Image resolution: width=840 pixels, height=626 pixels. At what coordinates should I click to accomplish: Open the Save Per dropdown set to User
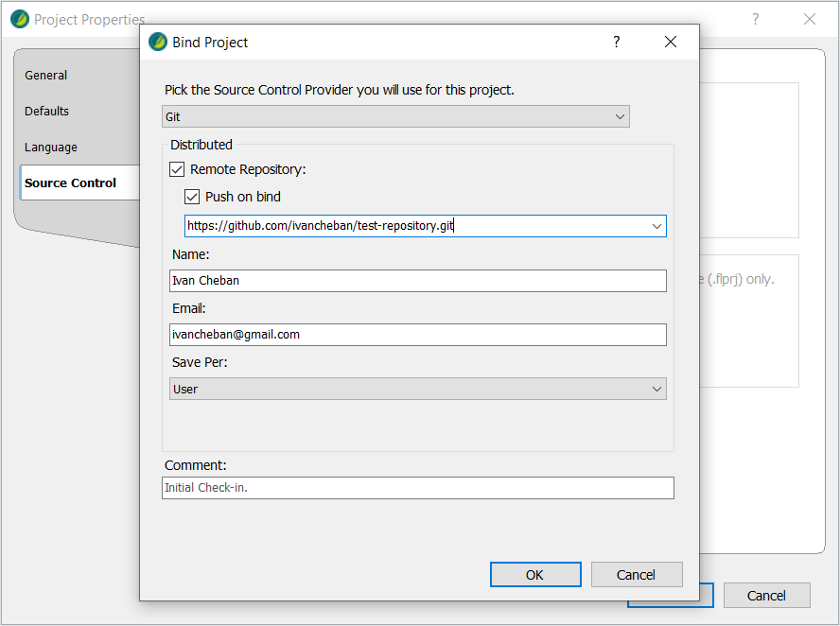pyautogui.click(x=656, y=389)
